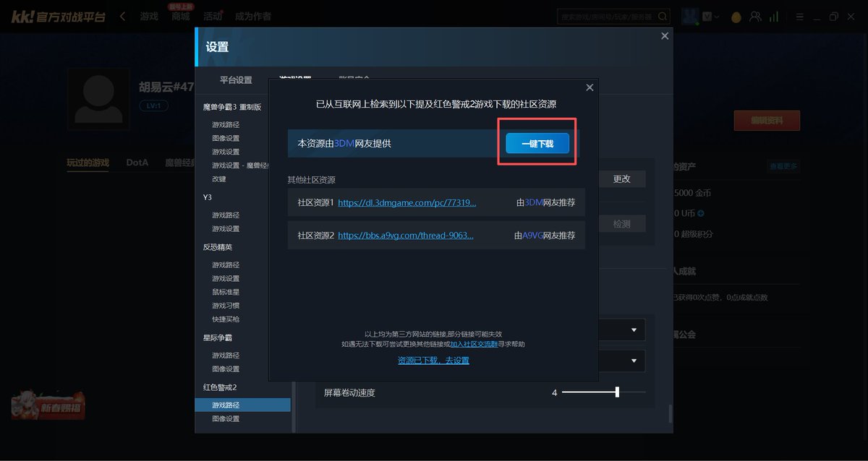Select 魔兽争霸3 重制版 section header
This screenshot has width=868, height=461.
(232, 107)
